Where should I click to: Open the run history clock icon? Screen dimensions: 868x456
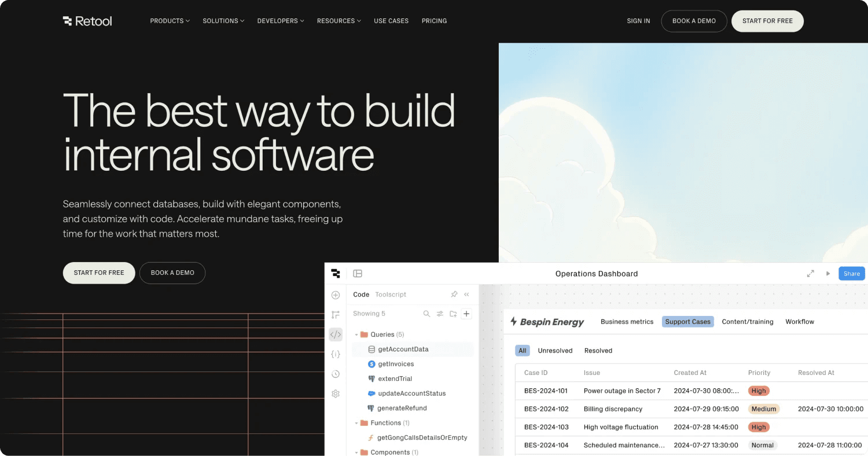click(336, 374)
